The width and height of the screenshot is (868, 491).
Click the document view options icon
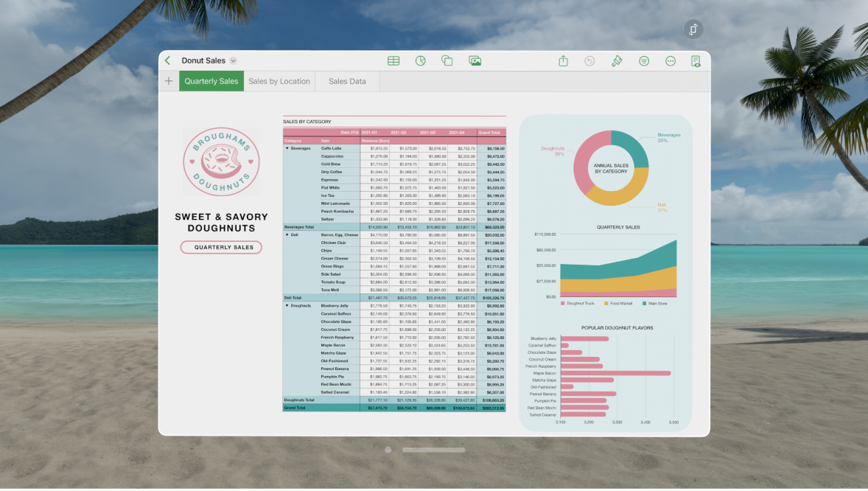click(694, 60)
